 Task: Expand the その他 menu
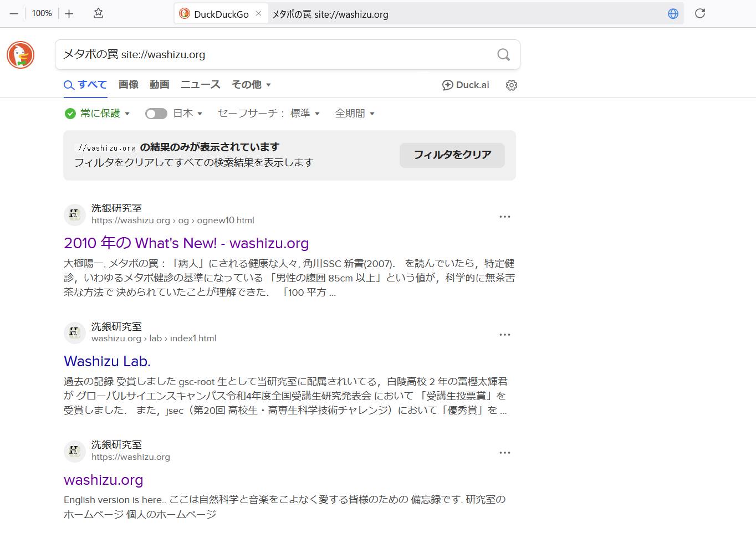point(251,85)
